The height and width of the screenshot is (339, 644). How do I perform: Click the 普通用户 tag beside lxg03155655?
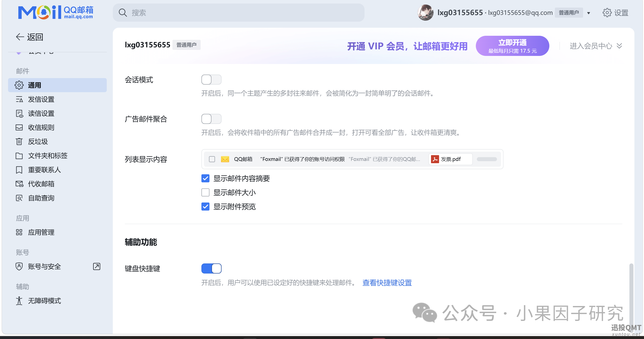coord(186,45)
